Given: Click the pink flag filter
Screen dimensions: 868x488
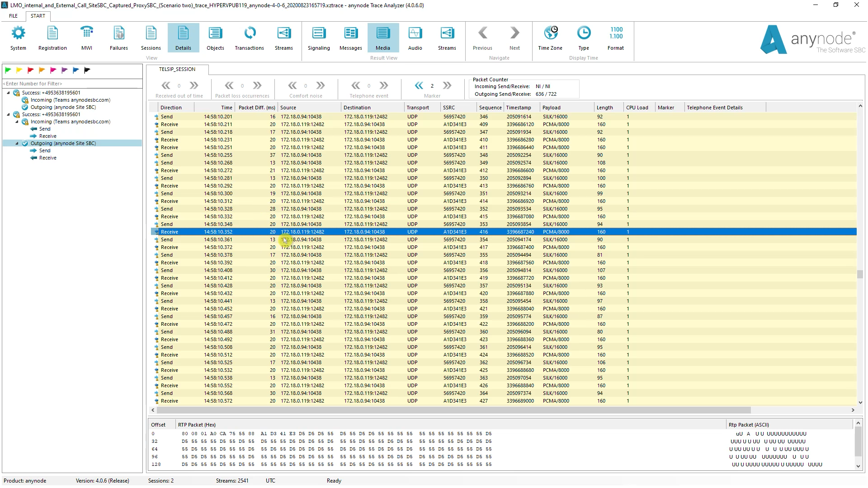Looking at the screenshot, I should tap(53, 70).
